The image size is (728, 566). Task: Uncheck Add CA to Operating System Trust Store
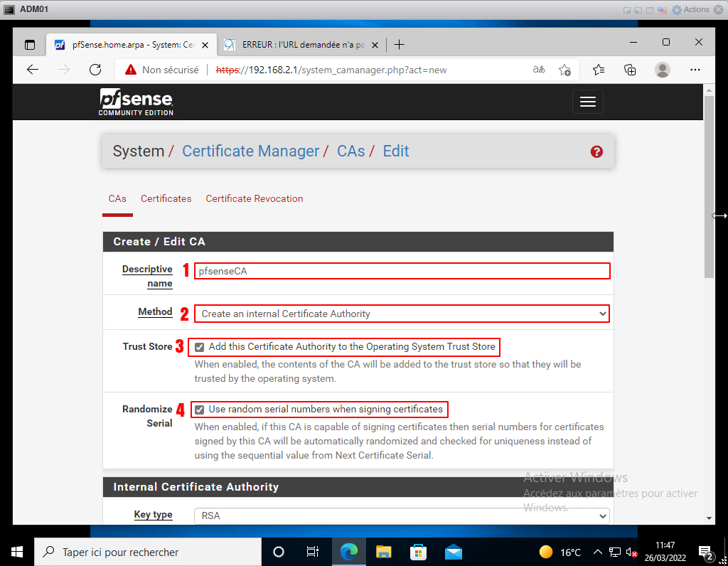(x=200, y=347)
